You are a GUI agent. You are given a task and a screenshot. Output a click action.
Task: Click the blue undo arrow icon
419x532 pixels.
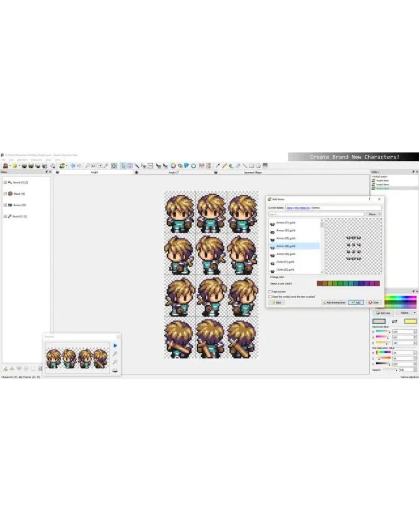tap(72, 166)
